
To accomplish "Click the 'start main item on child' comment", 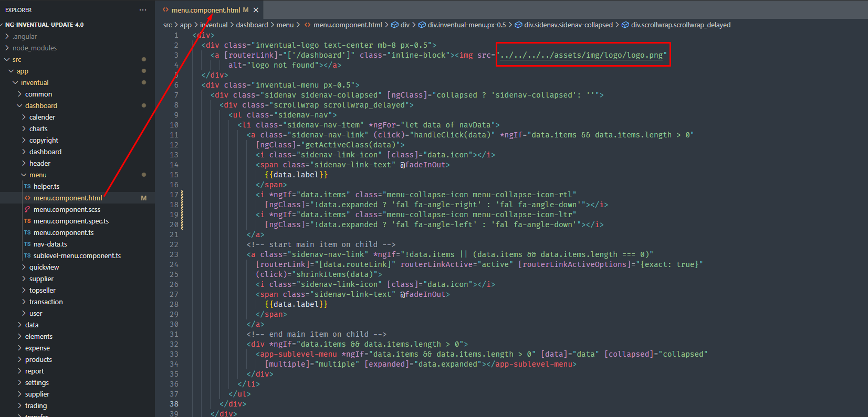I will click(x=321, y=244).
